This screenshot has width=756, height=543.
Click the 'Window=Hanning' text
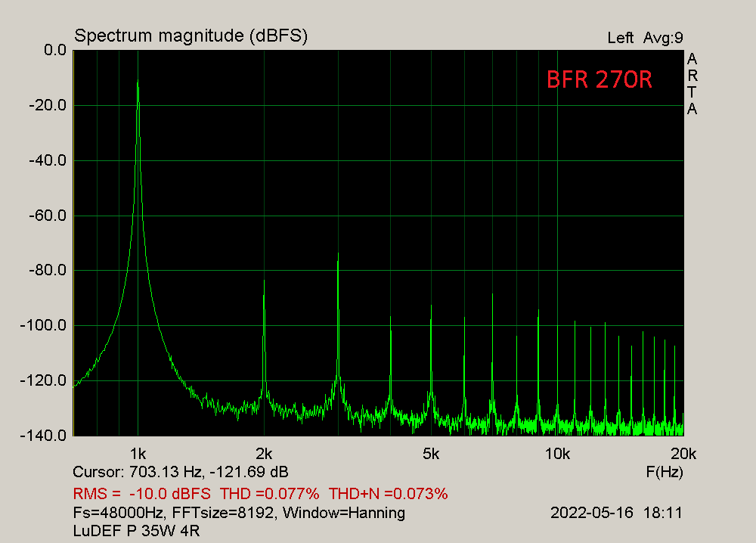coord(344,513)
